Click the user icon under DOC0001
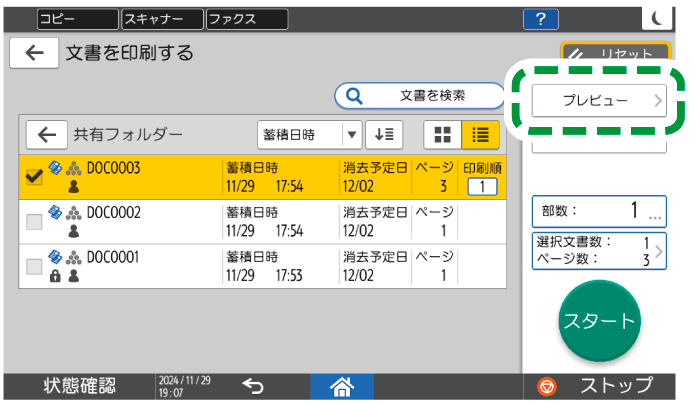 tap(74, 276)
